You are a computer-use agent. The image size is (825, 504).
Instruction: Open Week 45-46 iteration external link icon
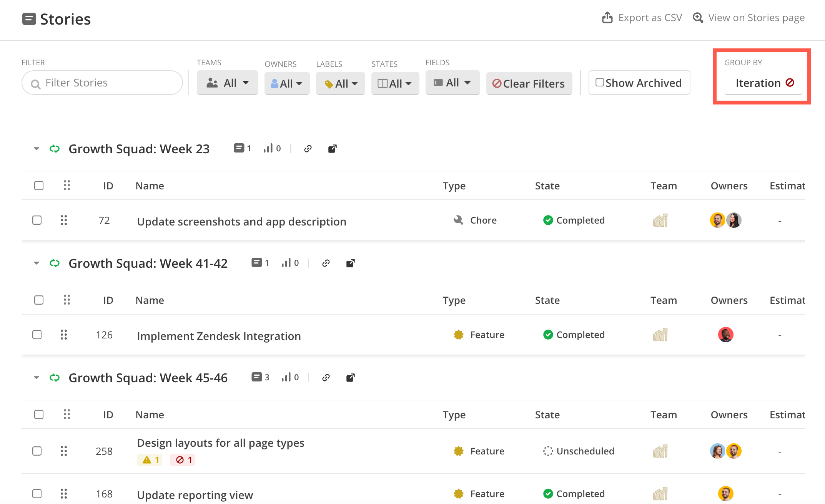(x=350, y=378)
